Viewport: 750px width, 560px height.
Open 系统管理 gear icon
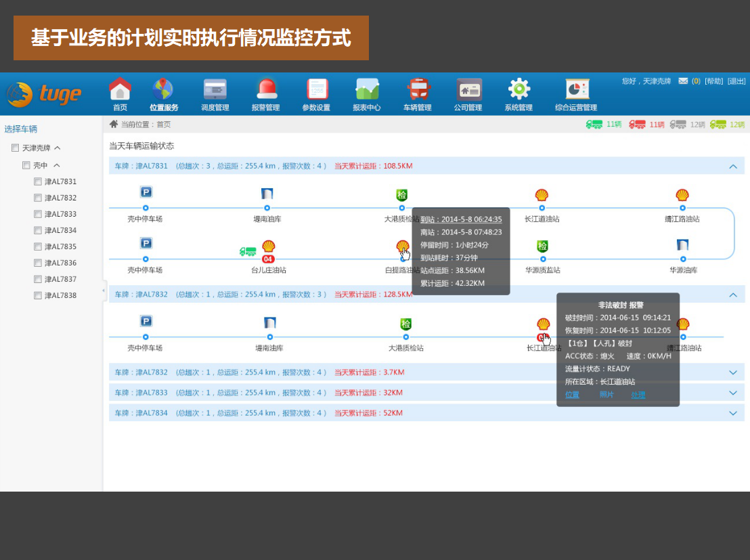click(x=519, y=90)
